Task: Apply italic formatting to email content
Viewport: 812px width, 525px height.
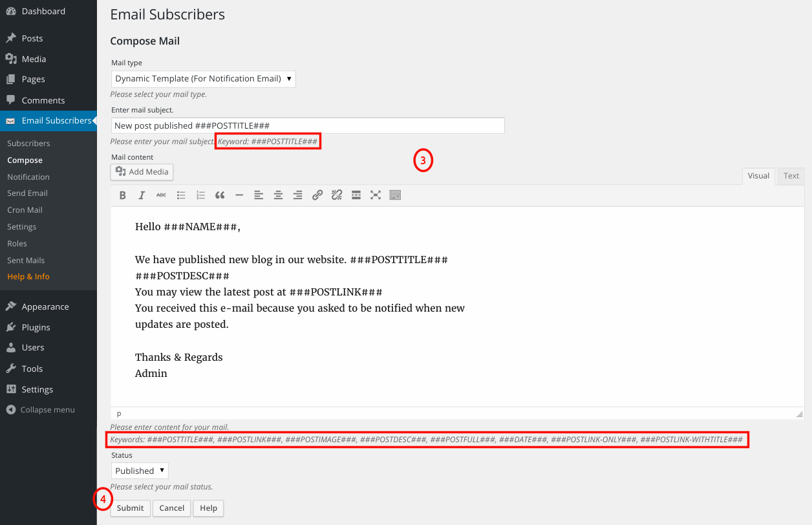Action: pyautogui.click(x=142, y=195)
